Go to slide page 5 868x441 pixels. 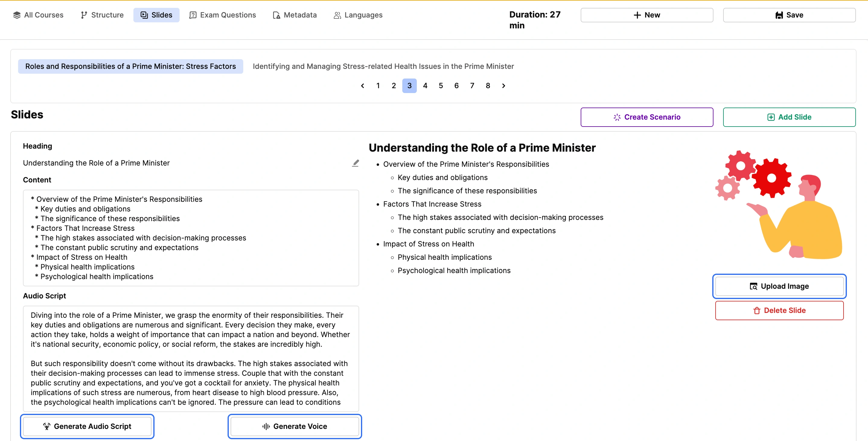[x=441, y=86]
